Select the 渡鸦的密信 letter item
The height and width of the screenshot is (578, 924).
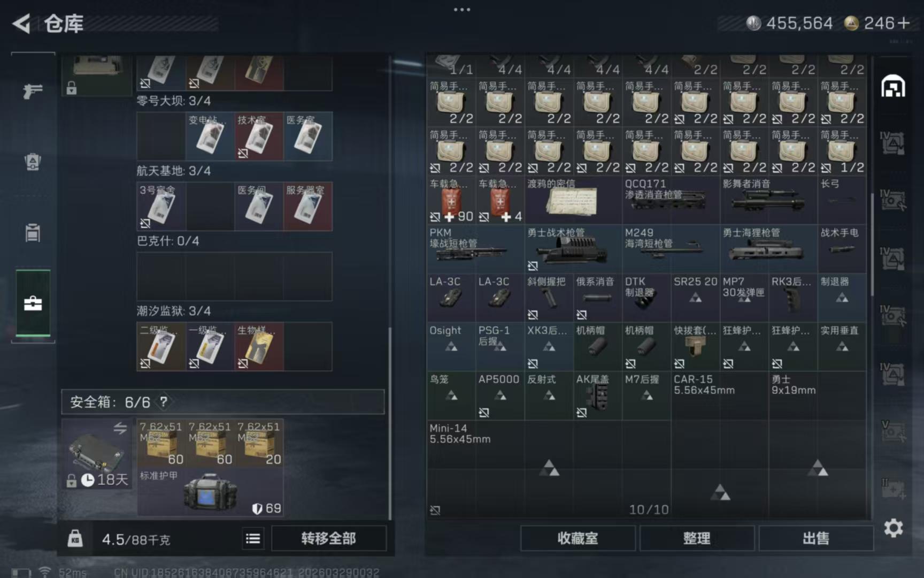tap(573, 200)
